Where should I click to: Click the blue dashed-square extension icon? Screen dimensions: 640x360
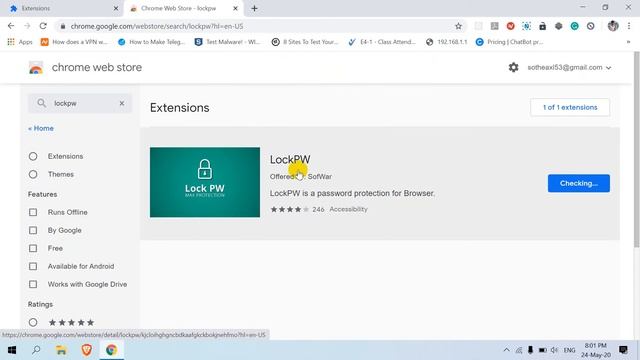(527, 26)
